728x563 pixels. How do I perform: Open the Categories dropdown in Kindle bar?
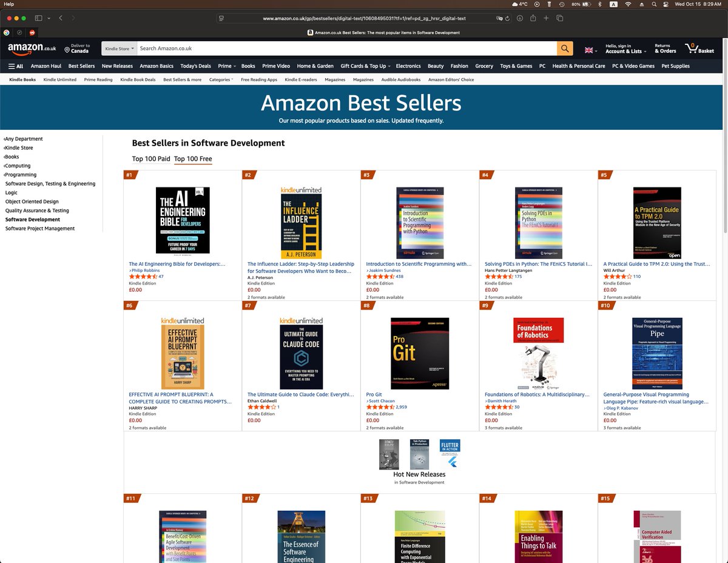coord(221,79)
